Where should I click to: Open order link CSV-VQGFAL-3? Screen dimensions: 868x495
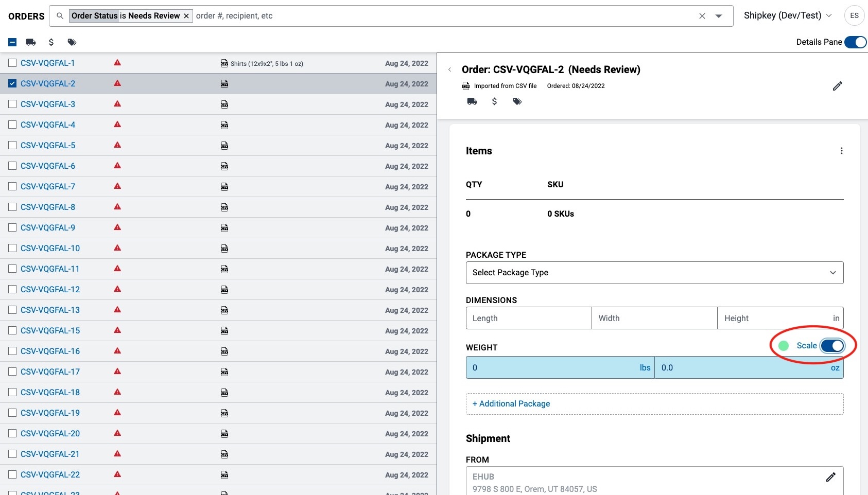click(48, 104)
